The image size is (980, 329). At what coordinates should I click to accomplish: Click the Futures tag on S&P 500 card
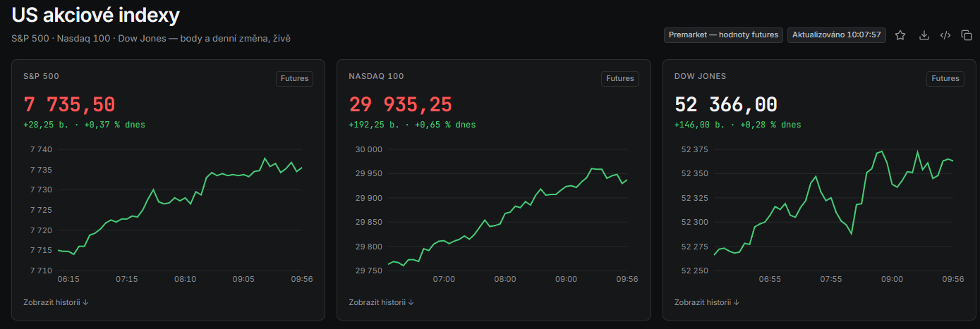294,78
